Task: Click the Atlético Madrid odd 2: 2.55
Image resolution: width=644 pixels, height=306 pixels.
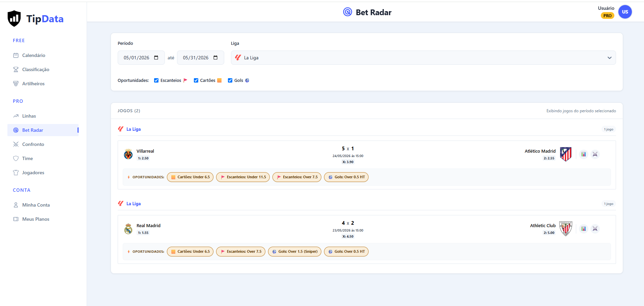Action: coord(549,158)
